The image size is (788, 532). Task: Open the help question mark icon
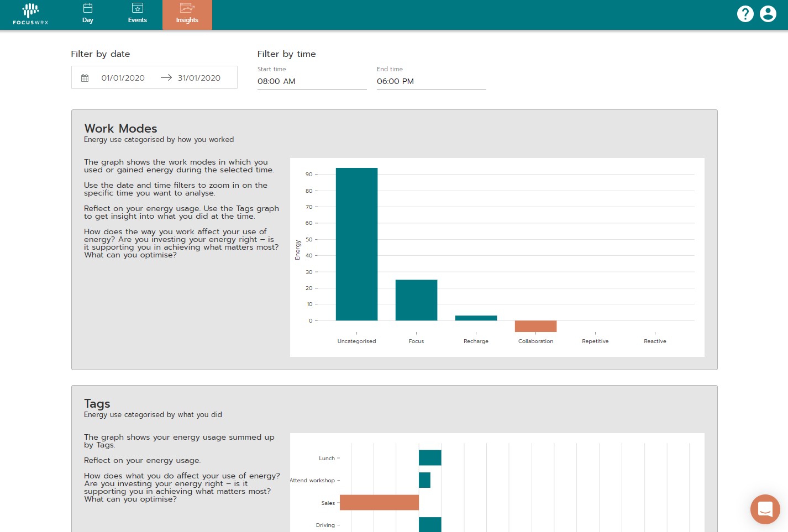(745, 14)
